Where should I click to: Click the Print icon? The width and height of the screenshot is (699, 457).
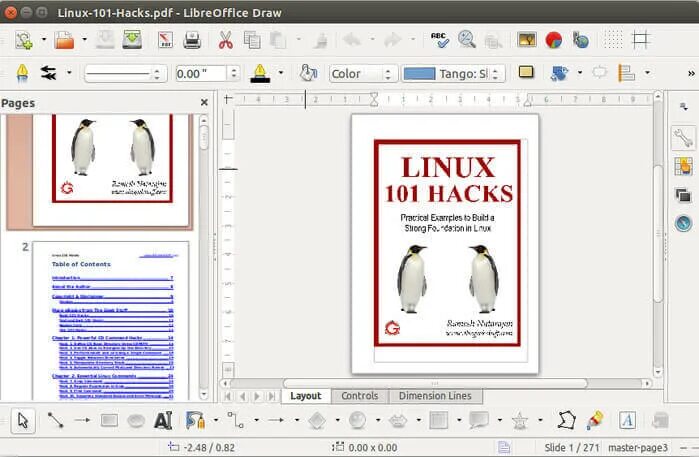click(192, 40)
